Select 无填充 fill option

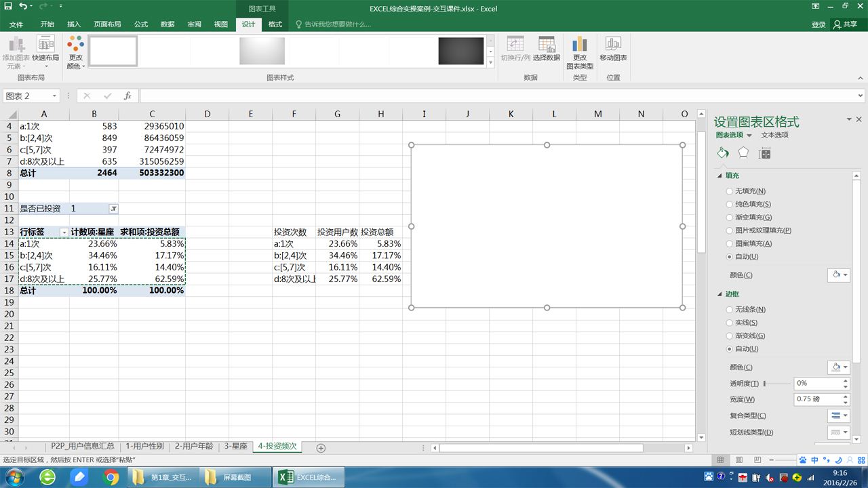point(746,191)
